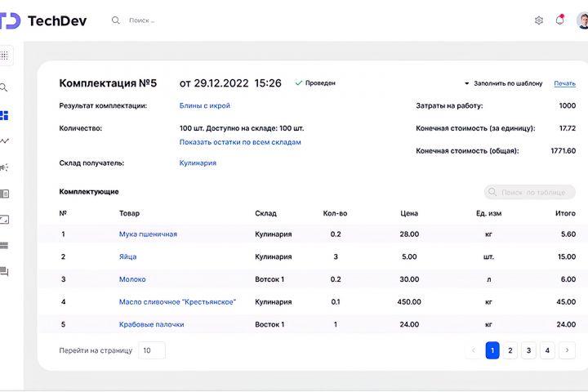Click total cell '24.00' of Крабовые палочки

click(566, 324)
